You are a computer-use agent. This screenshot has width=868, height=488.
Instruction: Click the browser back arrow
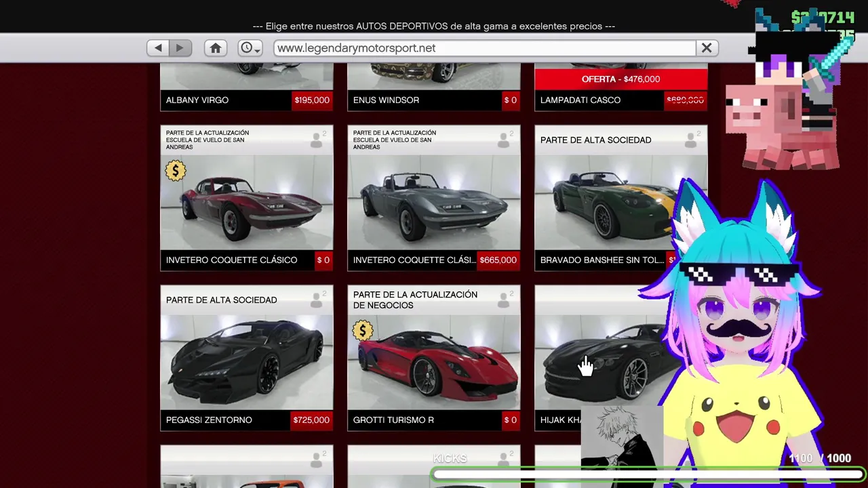coord(158,48)
